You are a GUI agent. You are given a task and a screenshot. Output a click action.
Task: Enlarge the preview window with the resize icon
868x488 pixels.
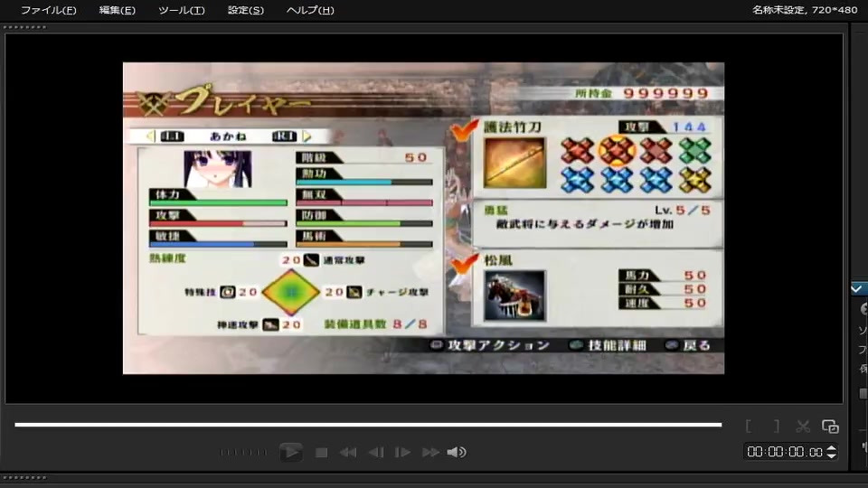(x=830, y=426)
